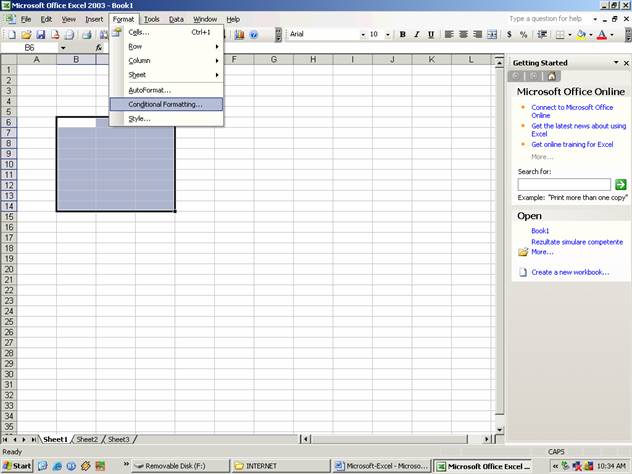The width and height of the screenshot is (632, 474).
Task: Click Create a new workbook link
Action: (570, 272)
